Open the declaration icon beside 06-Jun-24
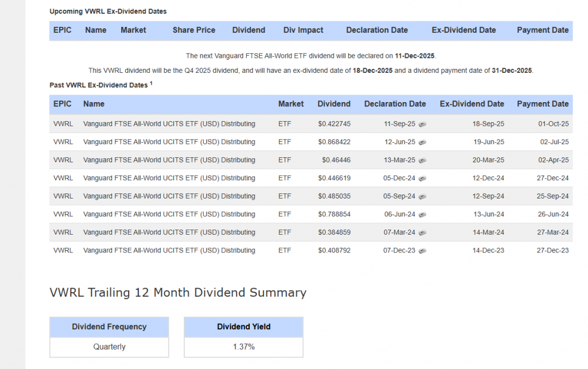Image resolution: width=588 pixels, height=369 pixels. pyautogui.click(x=422, y=215)
